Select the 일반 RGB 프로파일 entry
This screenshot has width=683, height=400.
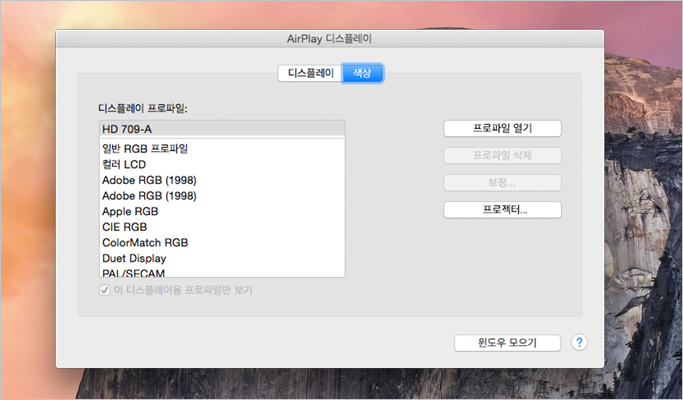click(222, 149)
